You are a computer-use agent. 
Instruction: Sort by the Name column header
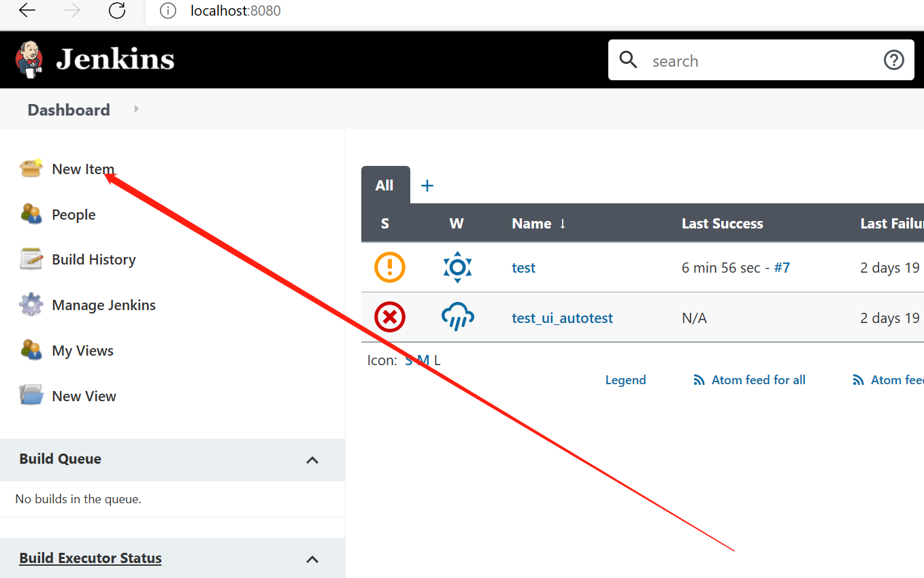click(539, 224)
